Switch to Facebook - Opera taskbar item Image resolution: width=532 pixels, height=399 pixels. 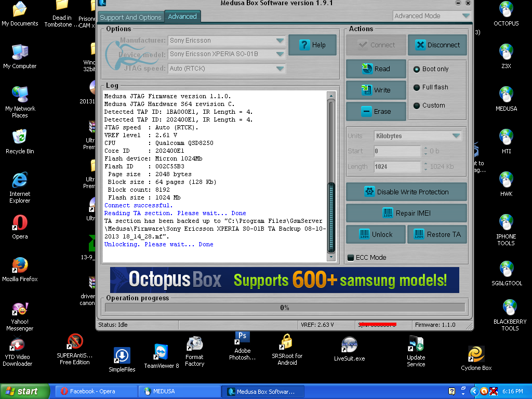coord(96,391)
